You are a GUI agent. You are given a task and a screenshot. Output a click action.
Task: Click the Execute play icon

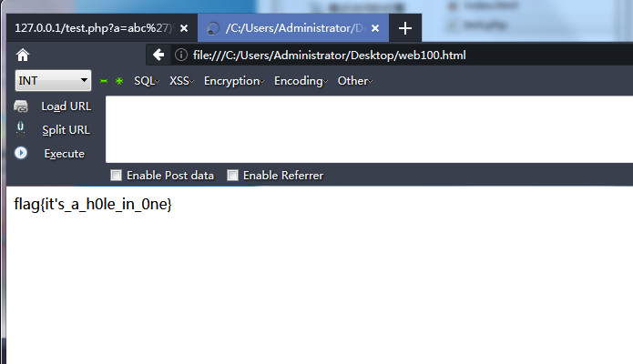[21, 153]
